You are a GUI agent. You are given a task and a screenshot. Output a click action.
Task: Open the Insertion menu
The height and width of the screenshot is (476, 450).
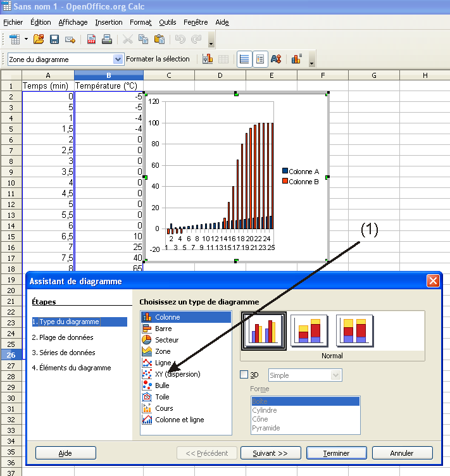point(109,22)
